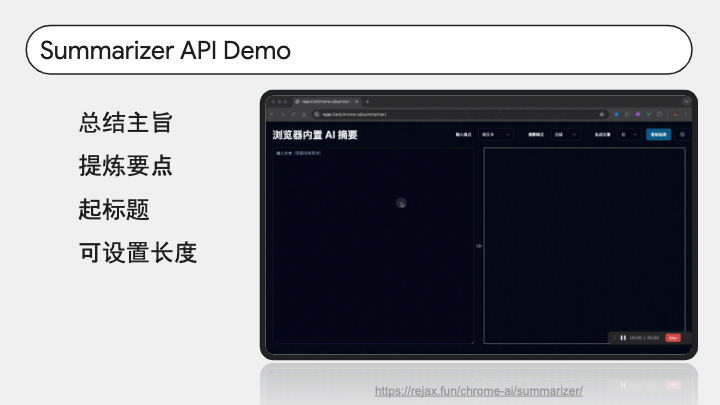Expand the input format dropdown
The width and height of the screenshot is (720, 405).
tap(495, 135)
